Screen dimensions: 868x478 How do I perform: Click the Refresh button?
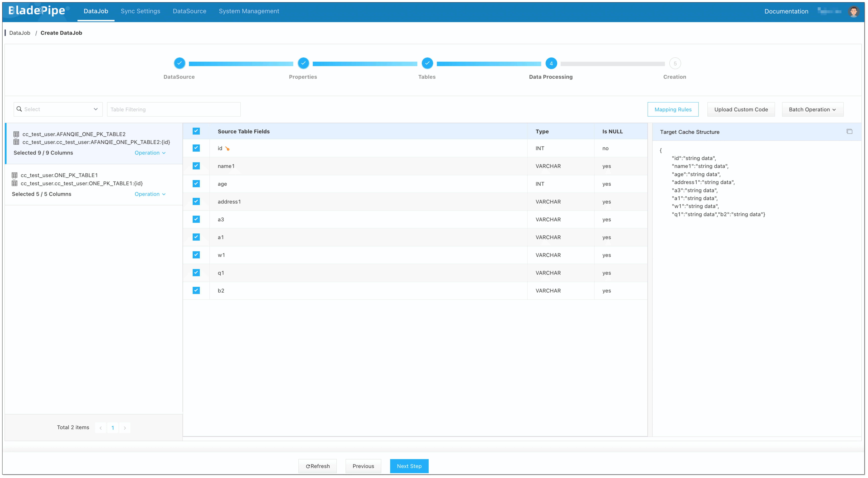point(317,466)
